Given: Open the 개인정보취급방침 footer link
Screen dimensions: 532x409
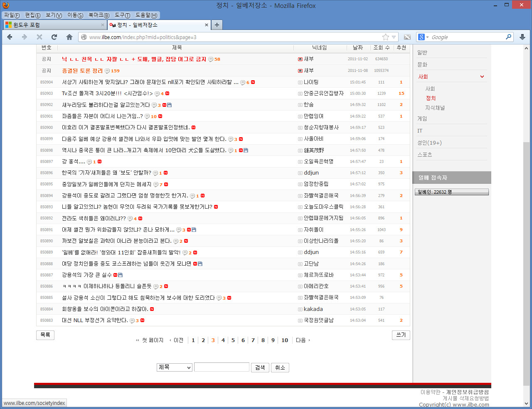Looking at the screenshot, I should pyautogui.click(x=468, y=392).
